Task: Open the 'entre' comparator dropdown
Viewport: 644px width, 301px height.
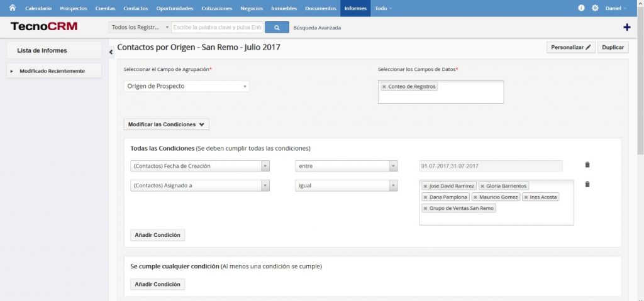Action: pyautogui.click(x=347, y=166)
